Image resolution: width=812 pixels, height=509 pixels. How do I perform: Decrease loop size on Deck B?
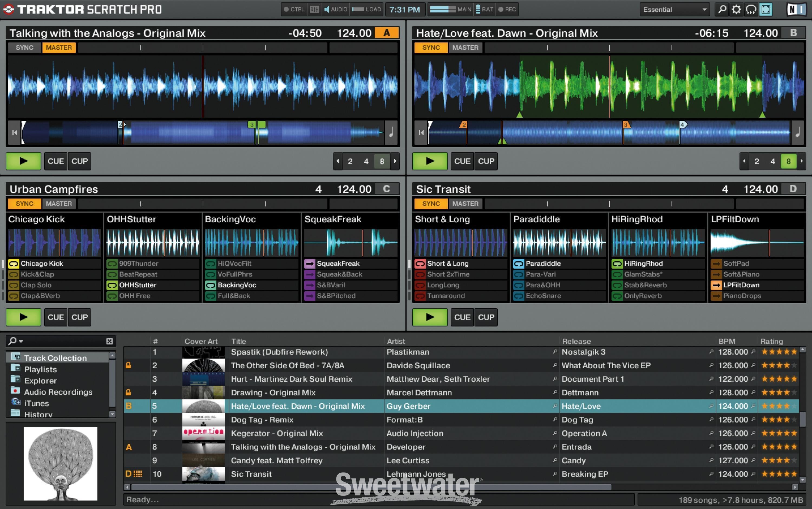(x=744, y=161)
